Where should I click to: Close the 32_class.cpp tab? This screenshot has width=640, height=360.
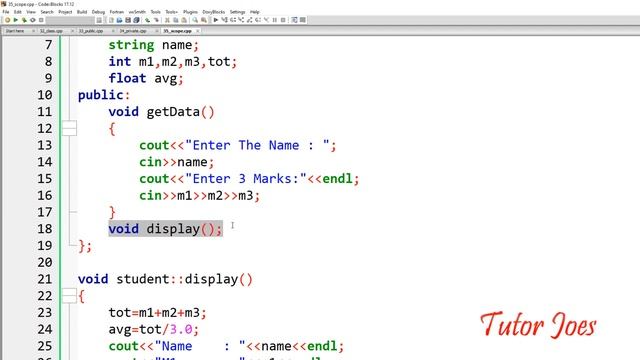click(x=73, y=31)
